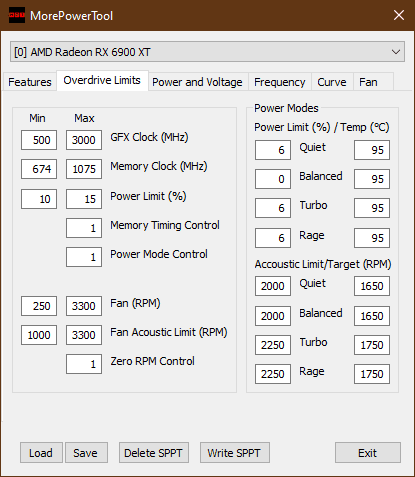This screenshot has height=477, width=415.
Task: Edit the GFX Clock minimum field
Action: tap(39, 140)
